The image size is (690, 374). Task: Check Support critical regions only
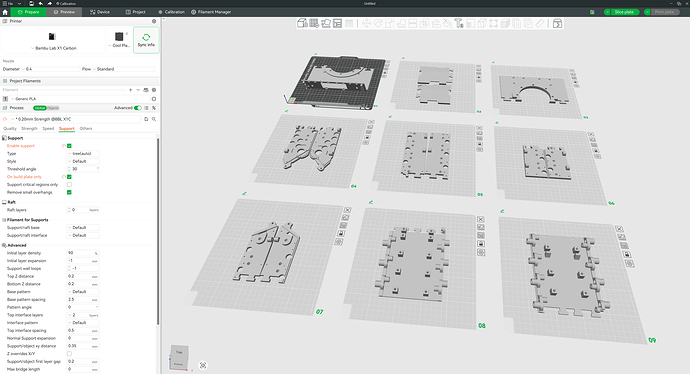pyautogui.click(x=69, y=185)
